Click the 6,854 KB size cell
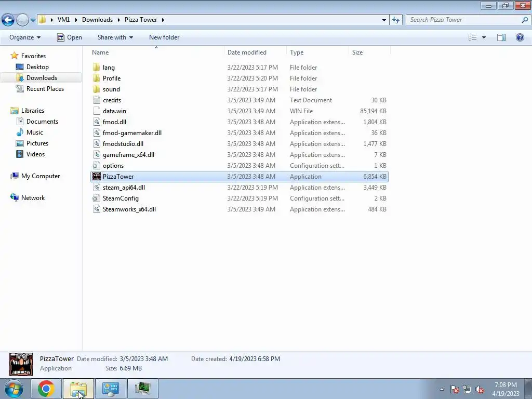 [375, 177]
